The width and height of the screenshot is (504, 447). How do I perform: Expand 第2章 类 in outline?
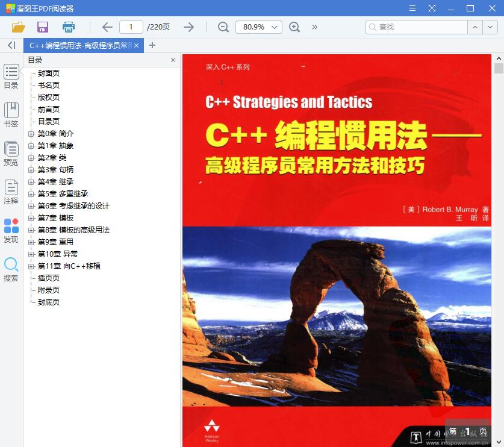tap(31, 158)
